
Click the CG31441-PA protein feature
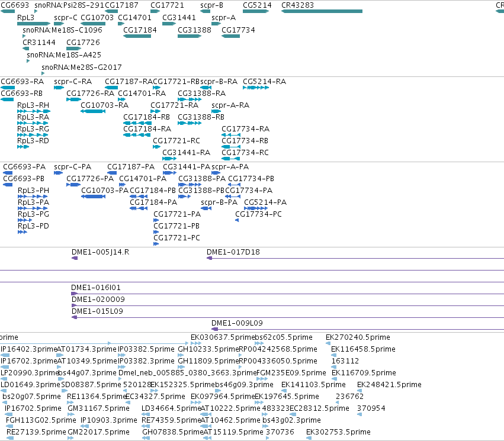tap(170, 173)
